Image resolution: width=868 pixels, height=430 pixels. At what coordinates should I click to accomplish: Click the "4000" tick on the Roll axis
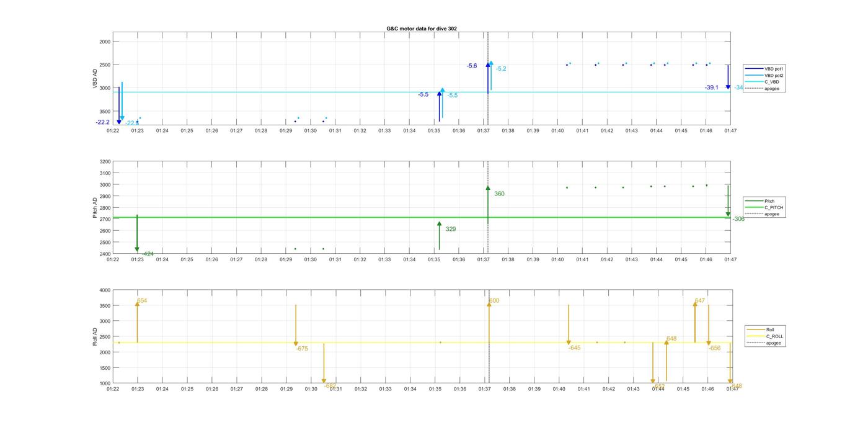click(x=104, y=290)
